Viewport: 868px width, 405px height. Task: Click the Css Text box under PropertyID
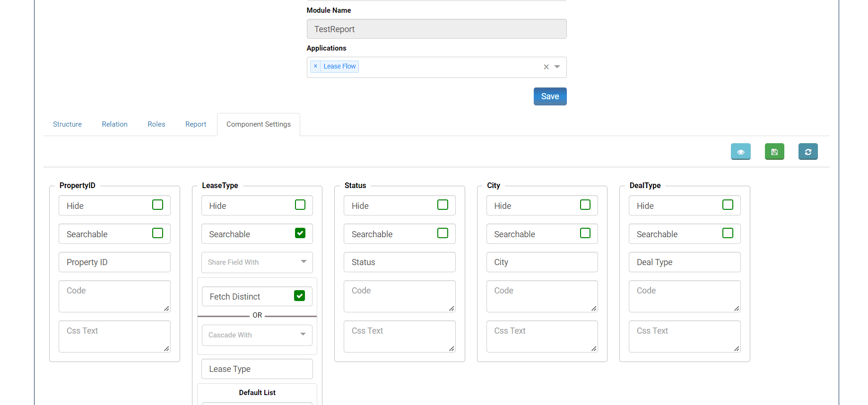tap(114, 336)
